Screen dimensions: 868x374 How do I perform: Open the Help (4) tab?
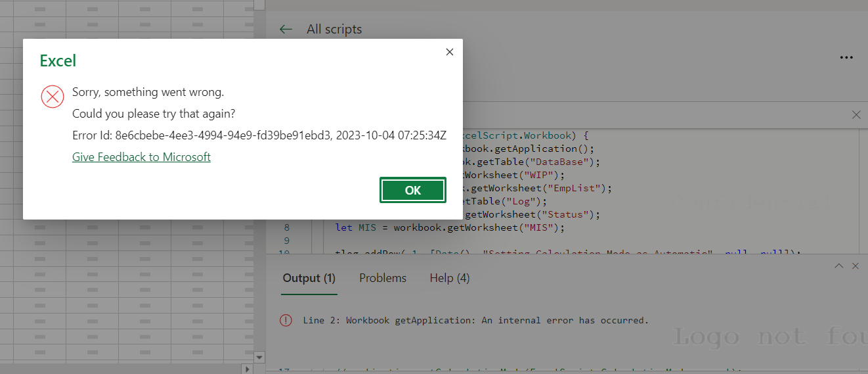pos(450,278)
